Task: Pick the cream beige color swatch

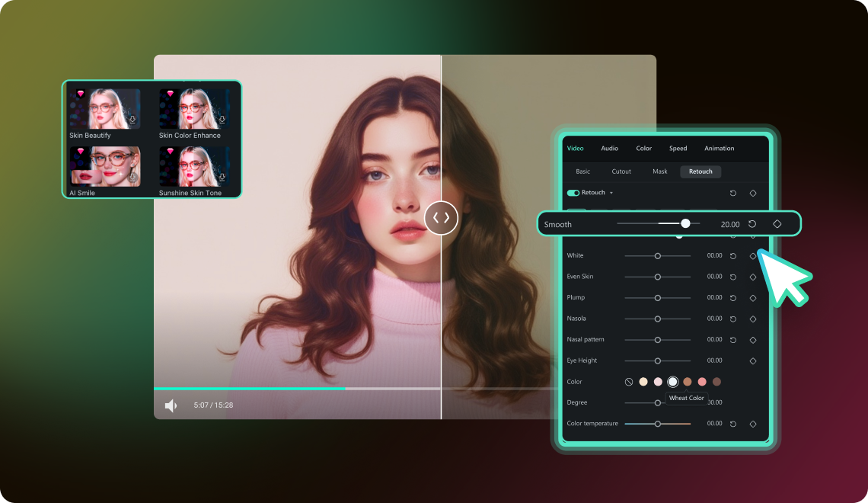Action: click(x=643, y=382)
